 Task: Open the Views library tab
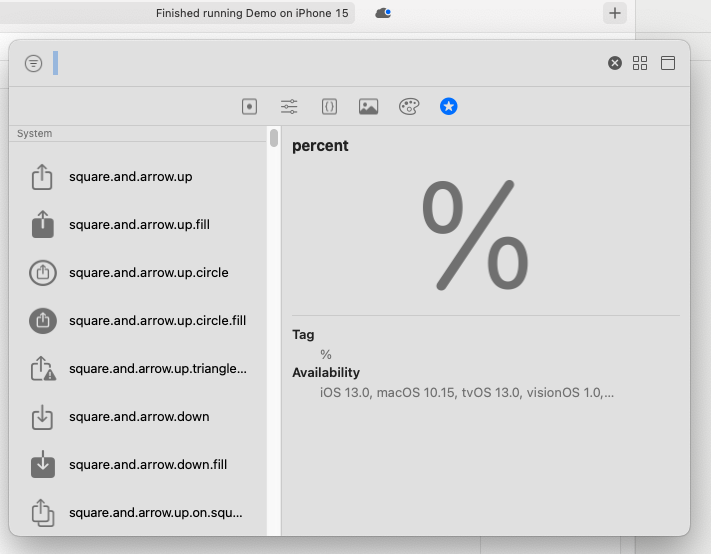click(249, 107)
